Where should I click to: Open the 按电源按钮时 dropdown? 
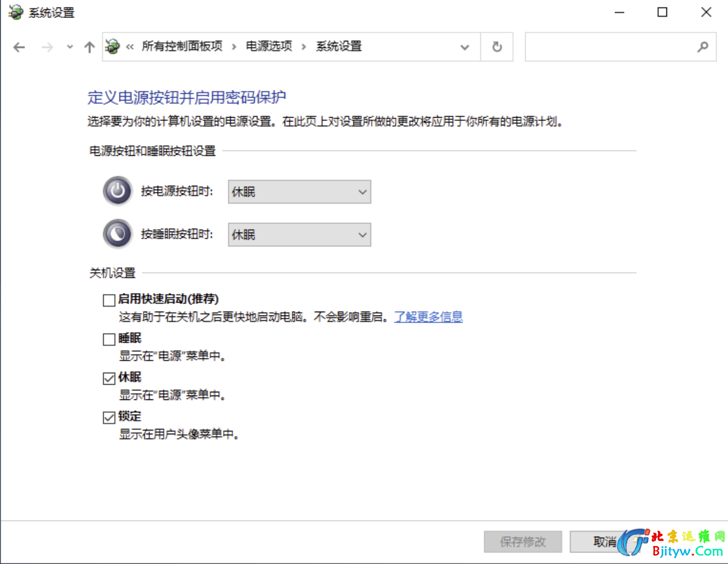coord(299,192)
